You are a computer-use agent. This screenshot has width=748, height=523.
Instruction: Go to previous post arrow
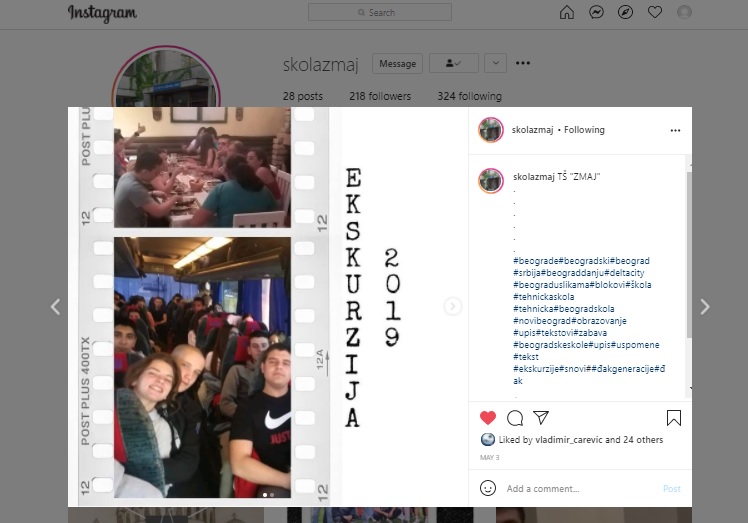click(x=55, y=307)
